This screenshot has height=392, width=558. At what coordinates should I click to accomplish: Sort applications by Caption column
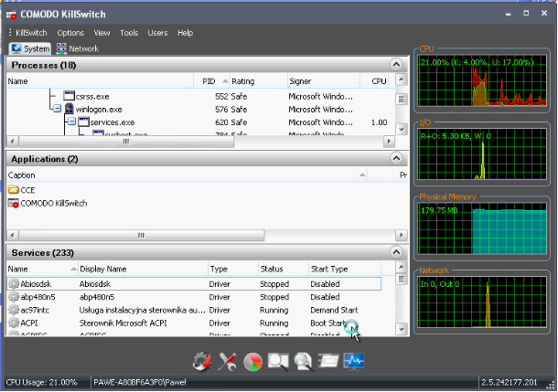[187, 175]
